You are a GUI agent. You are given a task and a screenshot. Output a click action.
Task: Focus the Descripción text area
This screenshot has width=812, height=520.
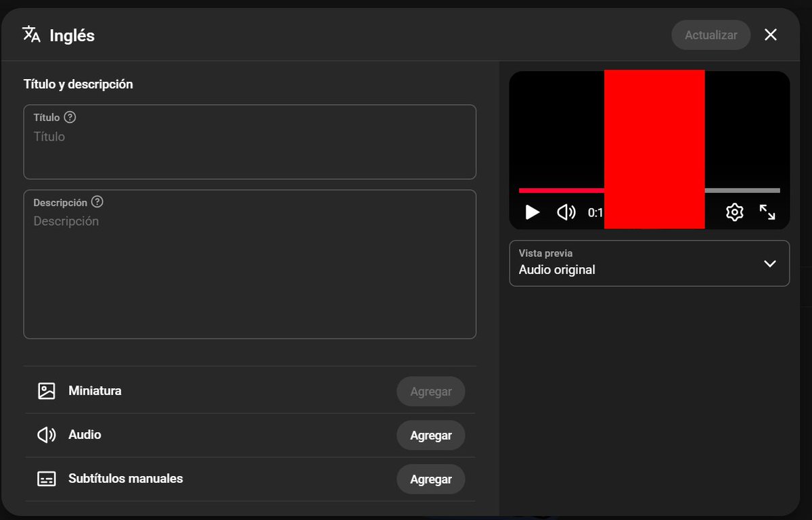(250, 264)
